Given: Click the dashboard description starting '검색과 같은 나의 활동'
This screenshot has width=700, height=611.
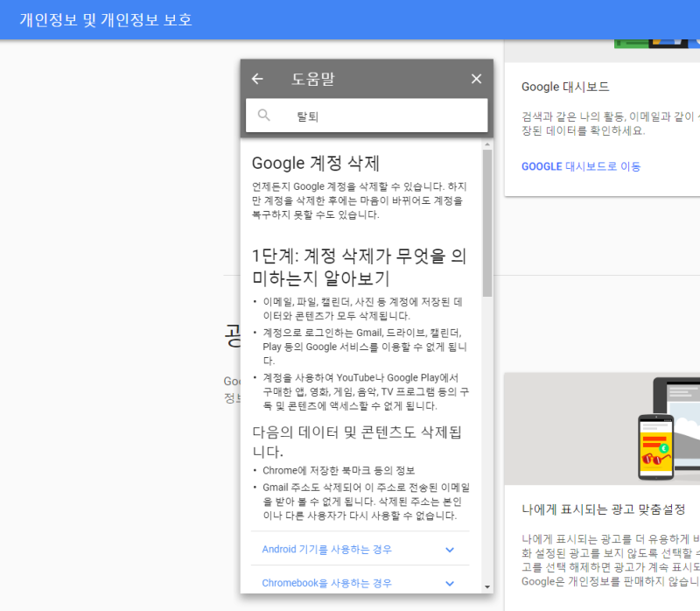Looking at the screenshot, I should (x=609, y=123).
